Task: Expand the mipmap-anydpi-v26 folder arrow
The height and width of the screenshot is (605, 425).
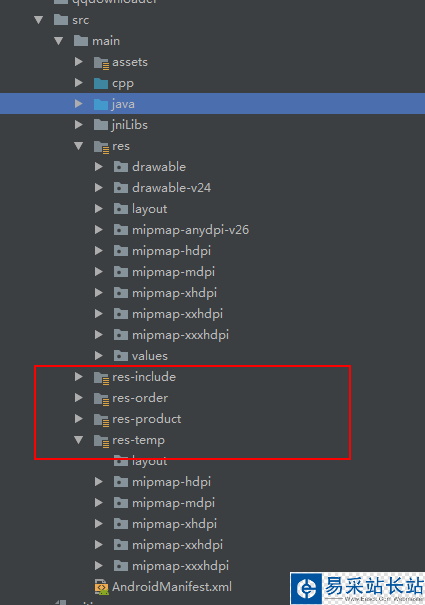Action: click(99, 230)
